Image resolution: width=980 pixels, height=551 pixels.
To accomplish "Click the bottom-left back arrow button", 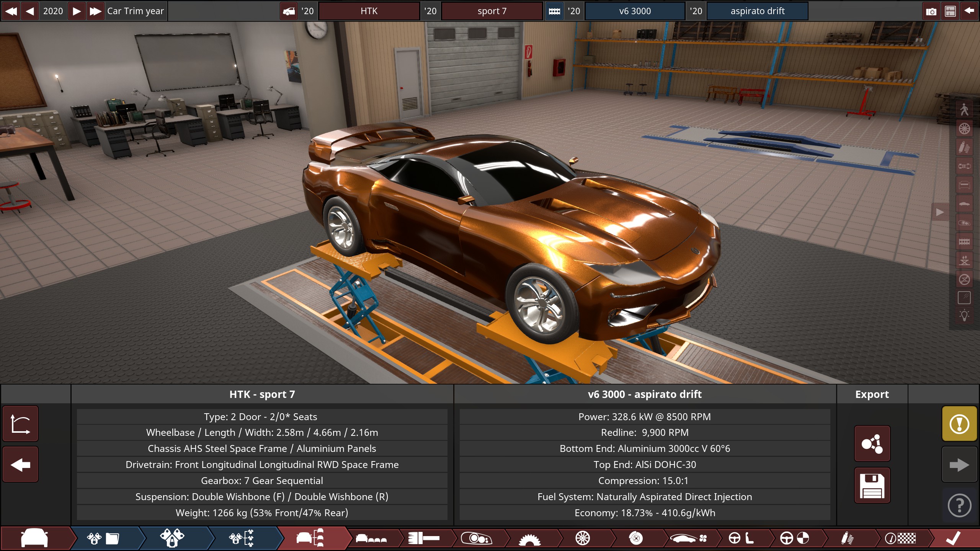I will click(20, 465).
